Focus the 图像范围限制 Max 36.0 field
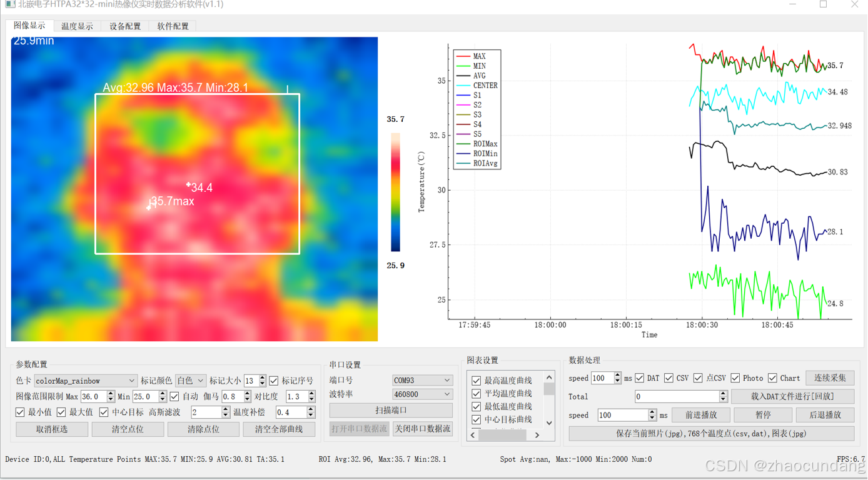The image size is (868, 480). 93,397
